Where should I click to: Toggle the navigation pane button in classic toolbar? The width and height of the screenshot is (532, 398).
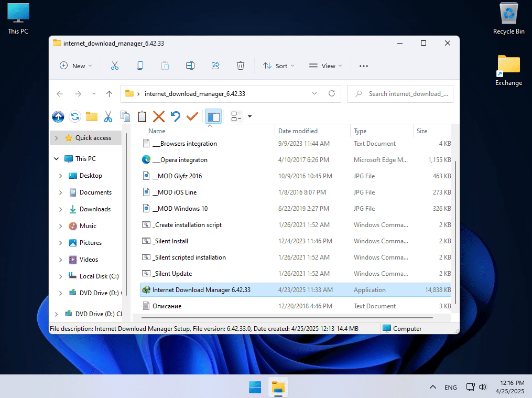point(213,117)
